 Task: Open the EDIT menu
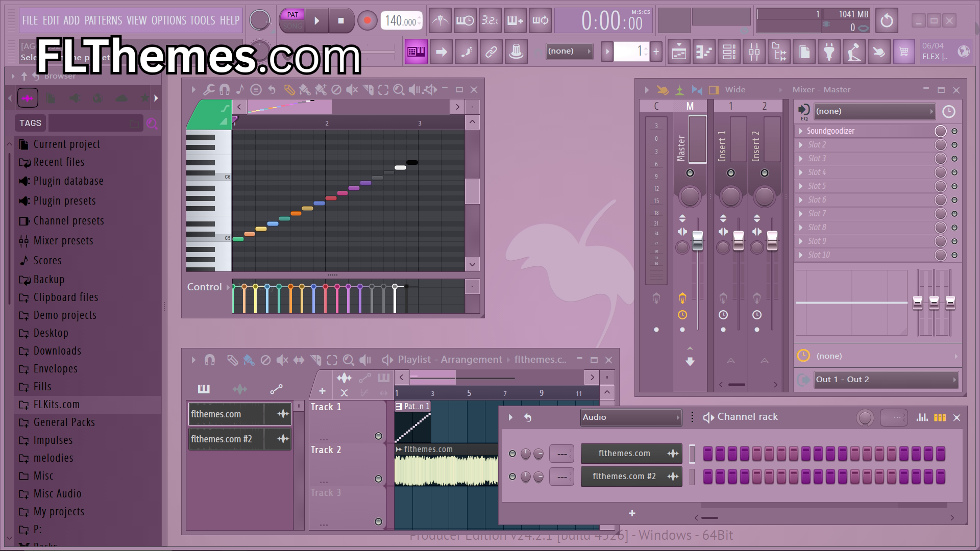point(51,20)
